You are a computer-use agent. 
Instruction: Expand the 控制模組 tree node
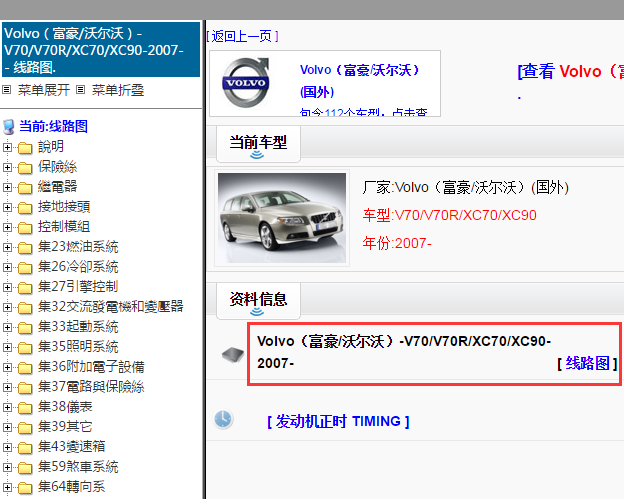(7, 227)
